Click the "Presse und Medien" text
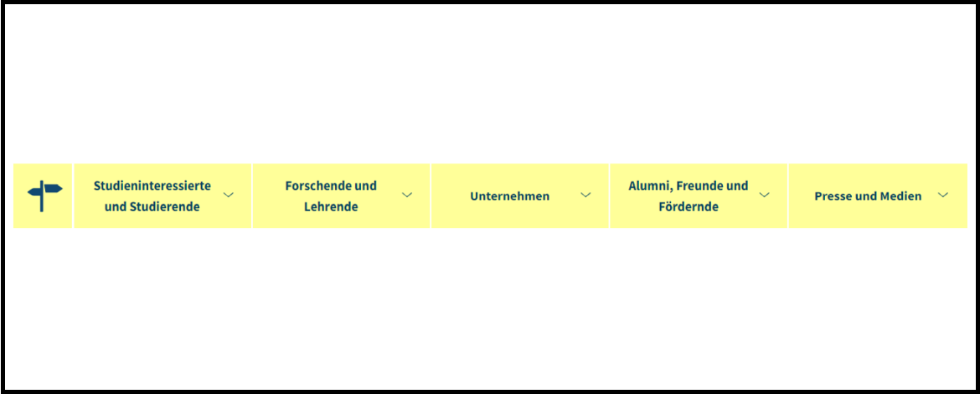This screenshot has width=980, height=394. click(x=868, y=196)
